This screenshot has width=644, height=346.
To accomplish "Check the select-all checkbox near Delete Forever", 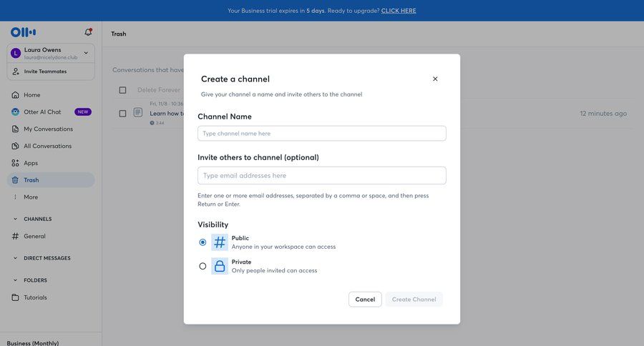I will coord(122,90).
